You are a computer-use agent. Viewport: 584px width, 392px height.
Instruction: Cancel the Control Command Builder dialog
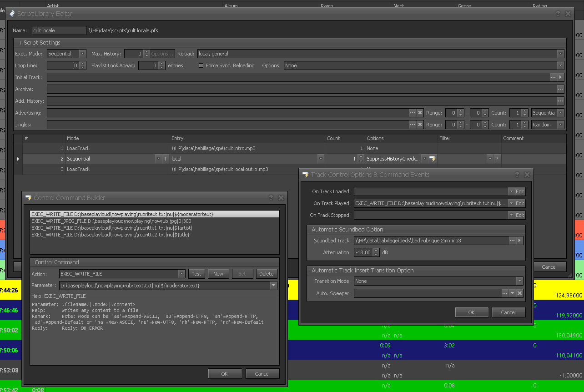coord(262,374)
